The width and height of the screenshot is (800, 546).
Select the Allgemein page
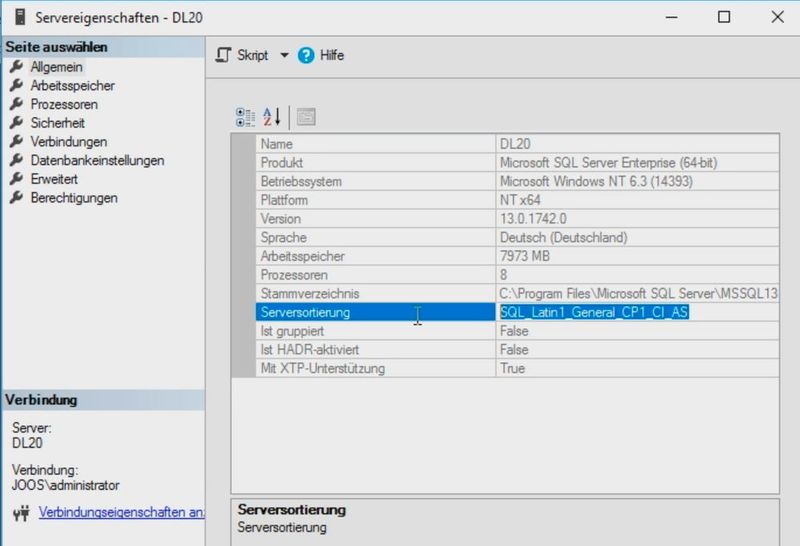[56, 67]
